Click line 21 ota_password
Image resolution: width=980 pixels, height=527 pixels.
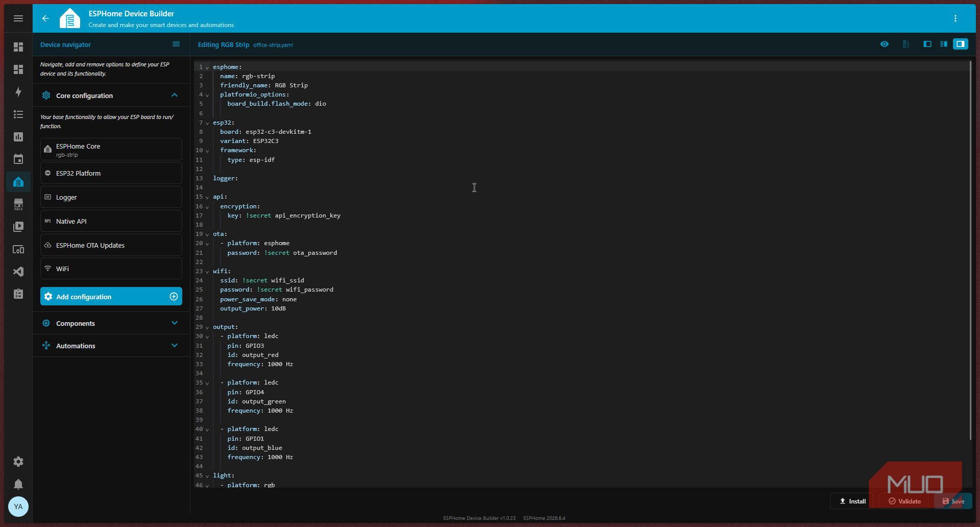coord(315,253)
